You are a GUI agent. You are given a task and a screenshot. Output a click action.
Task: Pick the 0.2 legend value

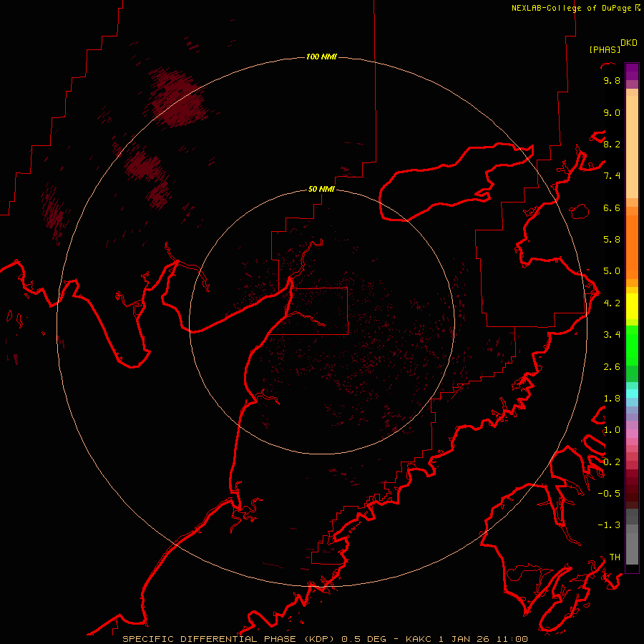[x=612, y=462]
